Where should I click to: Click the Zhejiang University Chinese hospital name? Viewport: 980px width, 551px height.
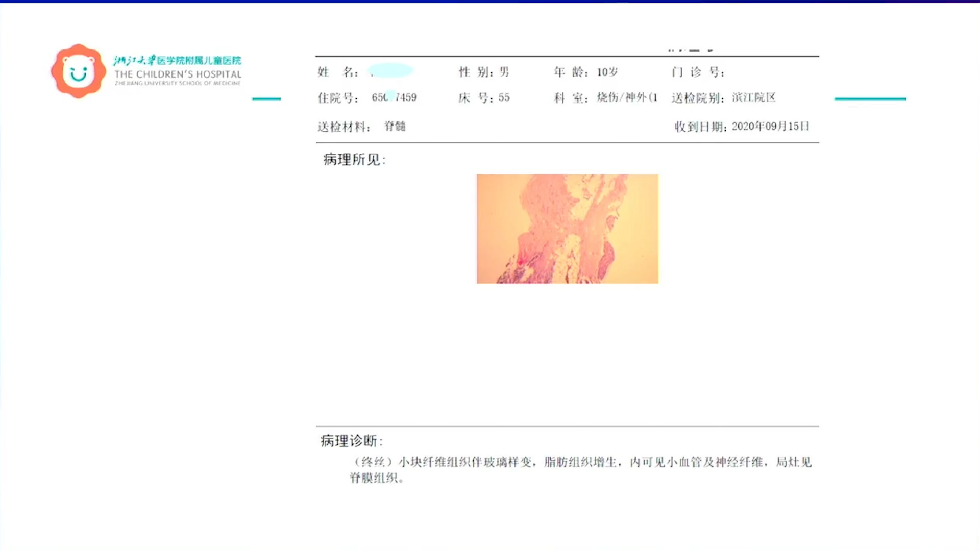(x=178, y=60)
